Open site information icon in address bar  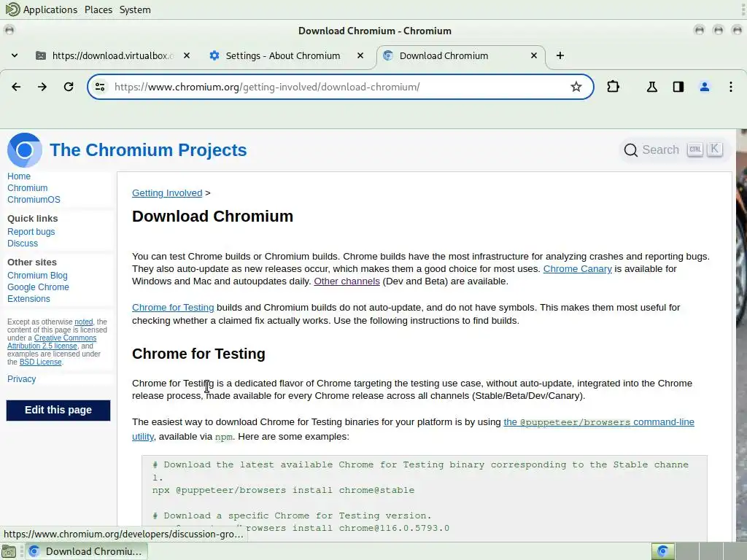100,87
